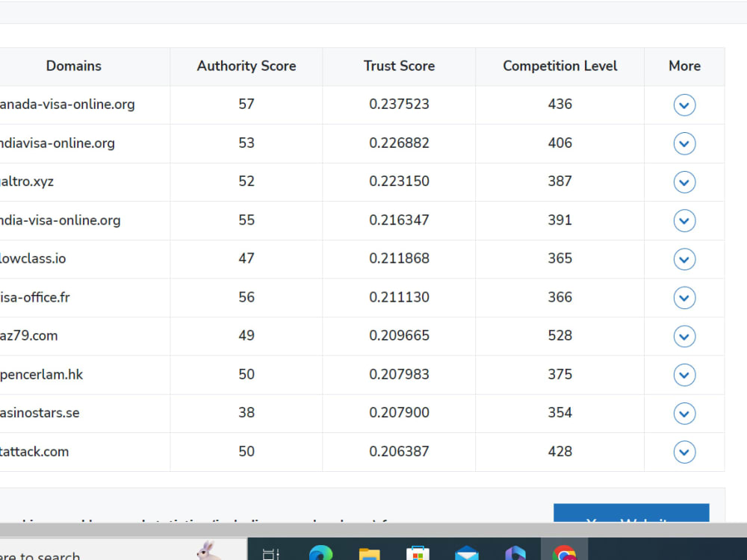Viewport: 747px width, 560px height.
Task: Click competition level value 528
Action: point(560,336)
